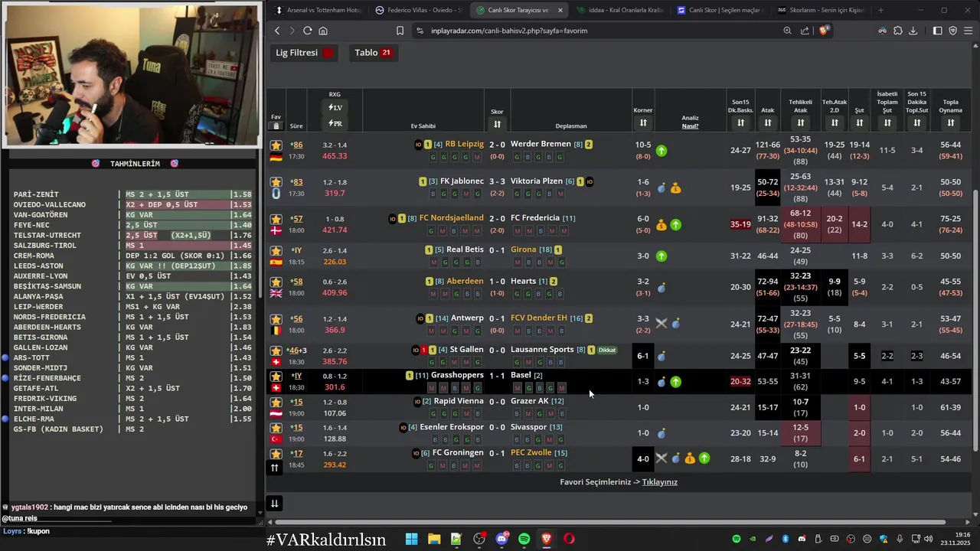Click the trash icon under Fav header
This screenshot has width=980, height=551.
[x=276, y=126]
